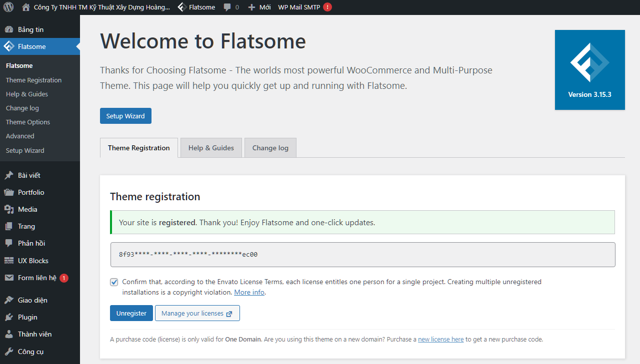Open Giao diện appearance menu label
The image size is (640, 364).
coord(32,300)
